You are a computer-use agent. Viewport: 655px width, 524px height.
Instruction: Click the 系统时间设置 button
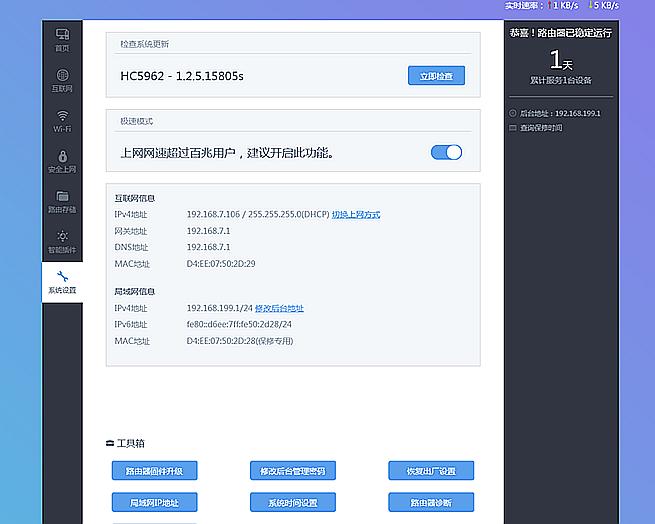(292, 502)
